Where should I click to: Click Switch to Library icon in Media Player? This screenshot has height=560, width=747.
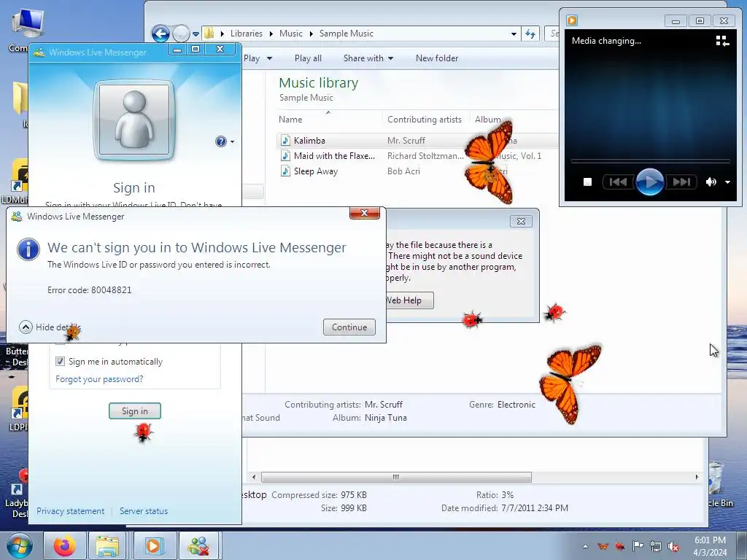pos(722,41)
